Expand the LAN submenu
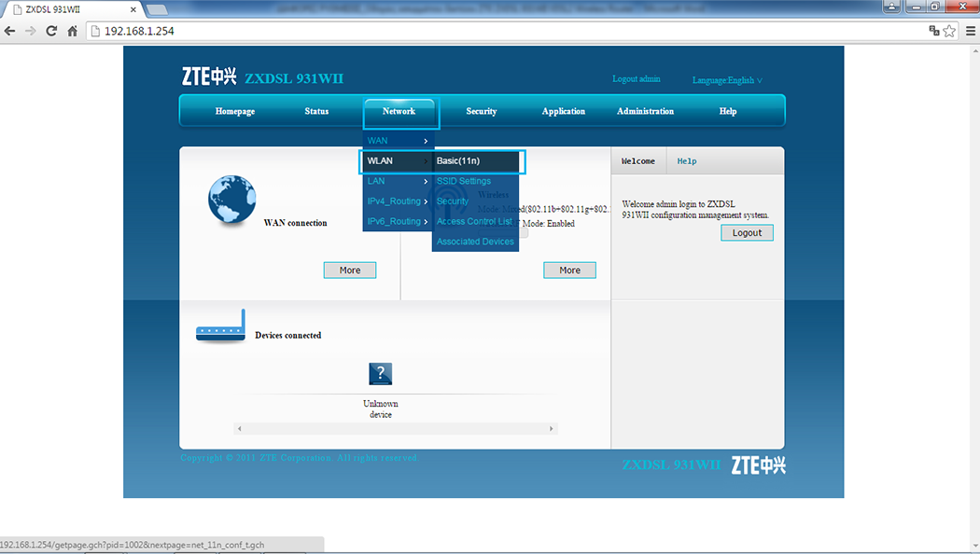This screenshot has height=554, width=980. click(x=398, y=181)
